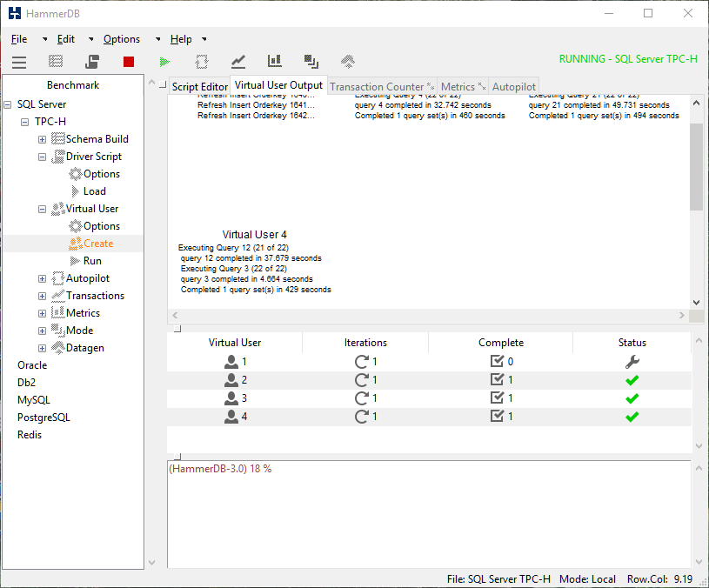
Task: Expand the Transactions tree node
Action: 42,296
